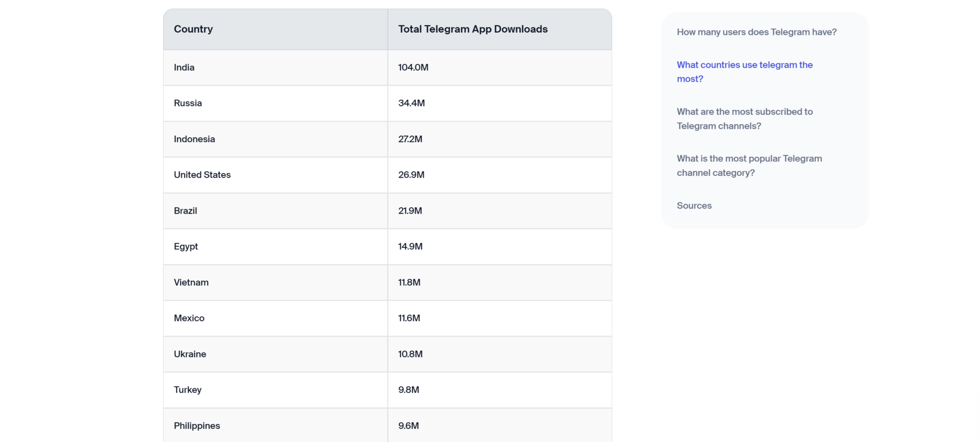The image size is (980, 442).
Task: Select the Ukraine row label
Action: click(x=190, y=354)
